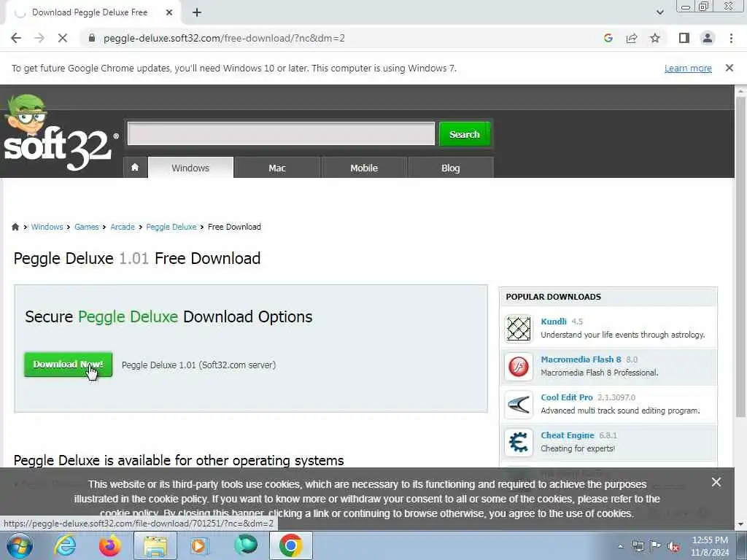Click the Chrome taskbar icon
Screen dimensions: 747x560
coord(291,545)
